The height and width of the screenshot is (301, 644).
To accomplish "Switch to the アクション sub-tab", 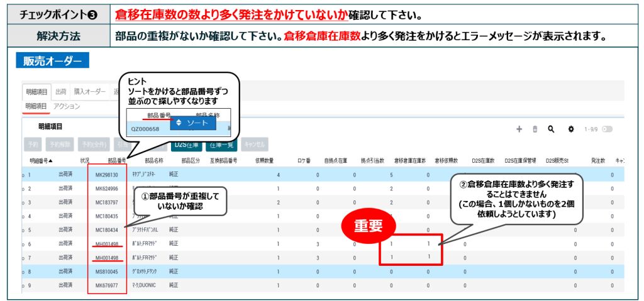I will [x=67, y=106].
